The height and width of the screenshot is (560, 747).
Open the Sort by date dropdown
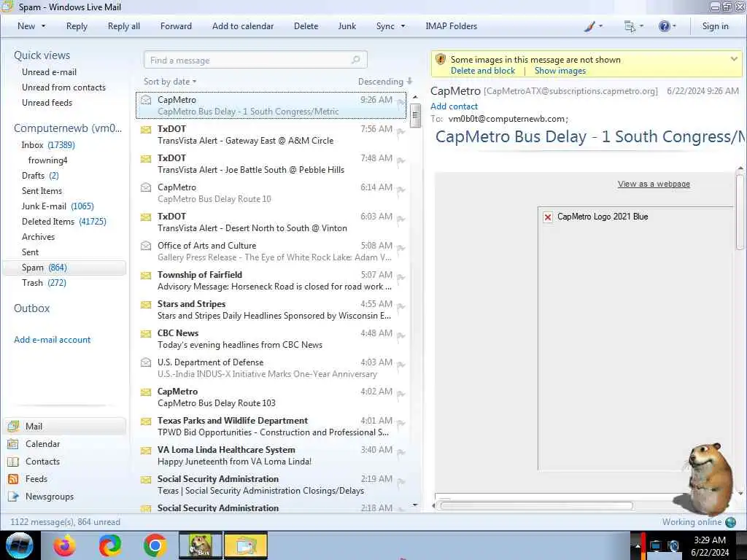point(170,82)
